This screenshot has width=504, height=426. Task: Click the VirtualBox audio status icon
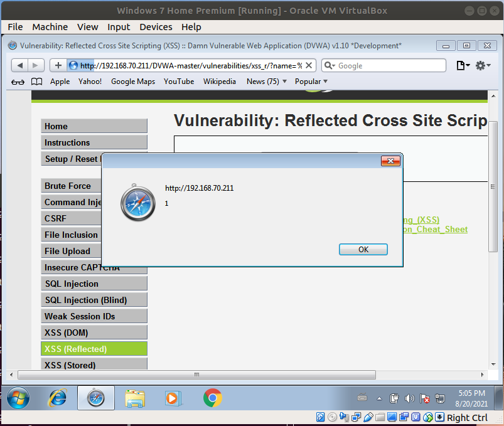point(344,417)
